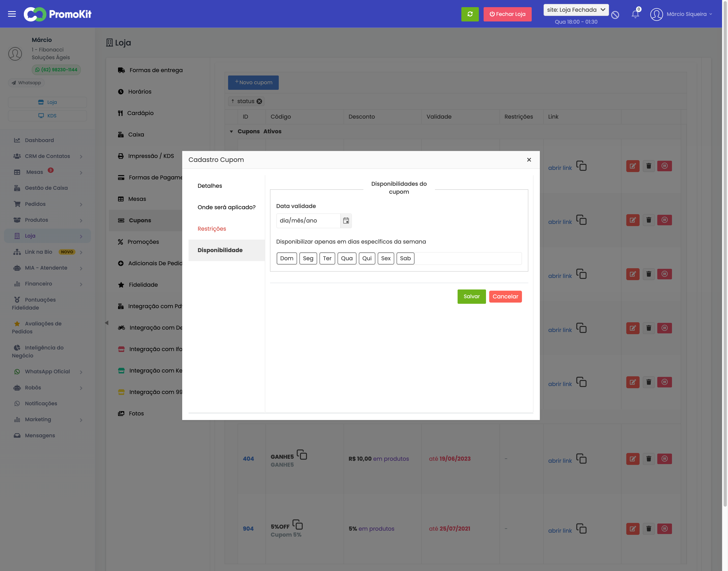Toggle Sex weekday availability
Image resolution: width=728 pixels, height=571 pixels.
(386, 258)
